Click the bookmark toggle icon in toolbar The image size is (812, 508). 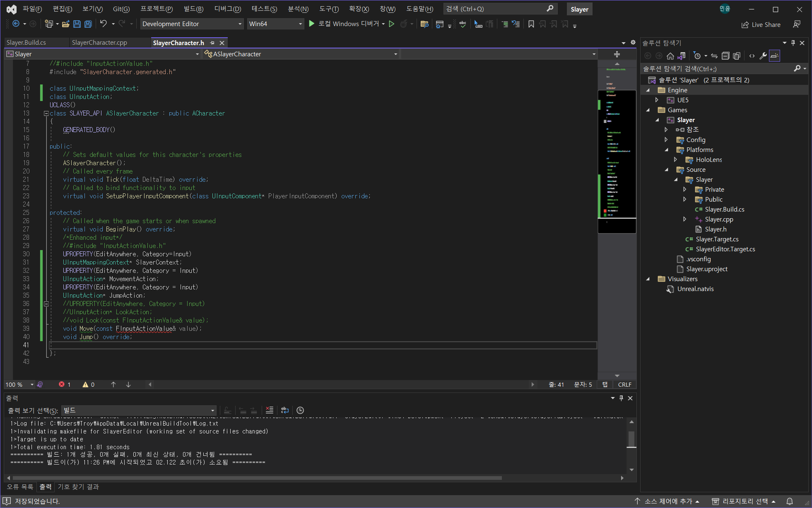pos(531,24)
